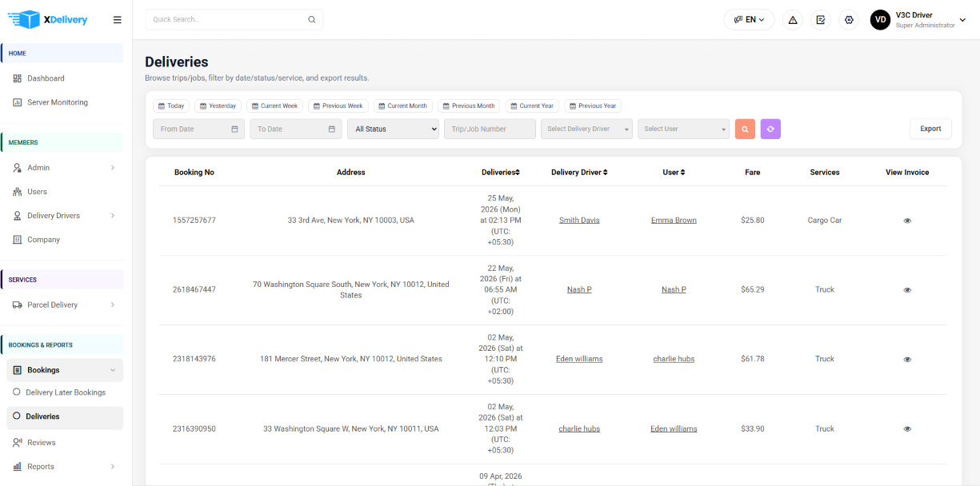980x486 pixels.
Task: Filter deliveries by Previous Week
Action: 338,106
